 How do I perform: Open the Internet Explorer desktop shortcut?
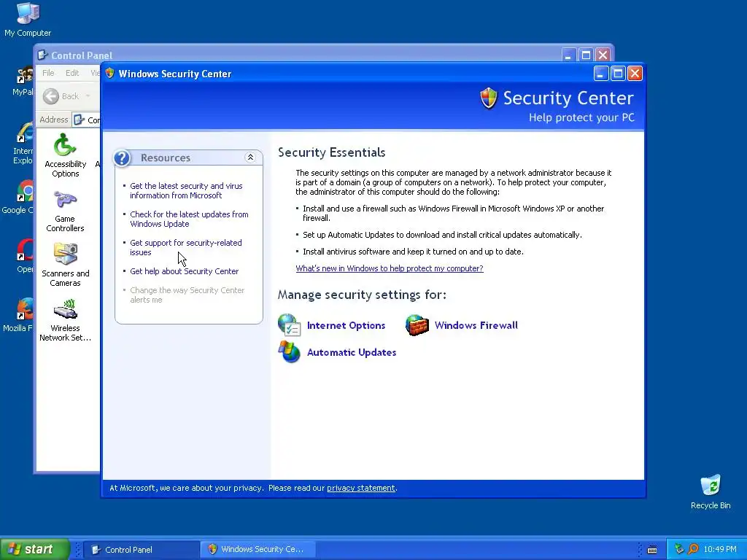coord(23,144)
